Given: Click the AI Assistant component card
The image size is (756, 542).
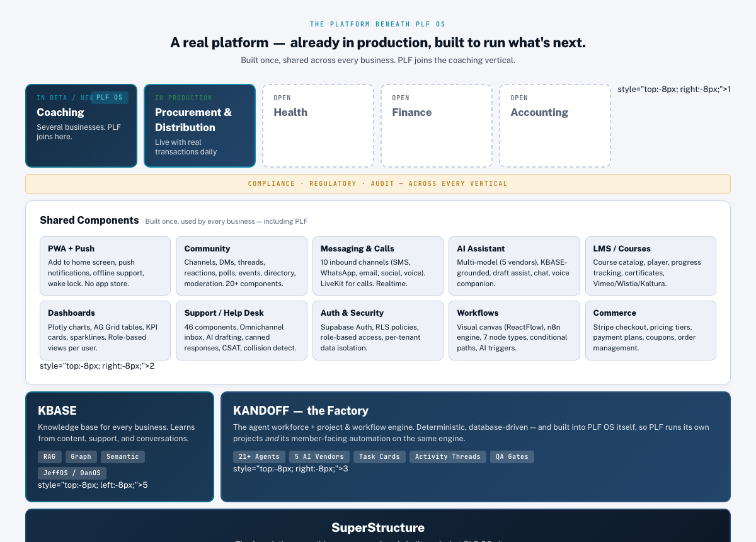Looking at the screenshot, I should pyautogui.click(x=514, y=266).
